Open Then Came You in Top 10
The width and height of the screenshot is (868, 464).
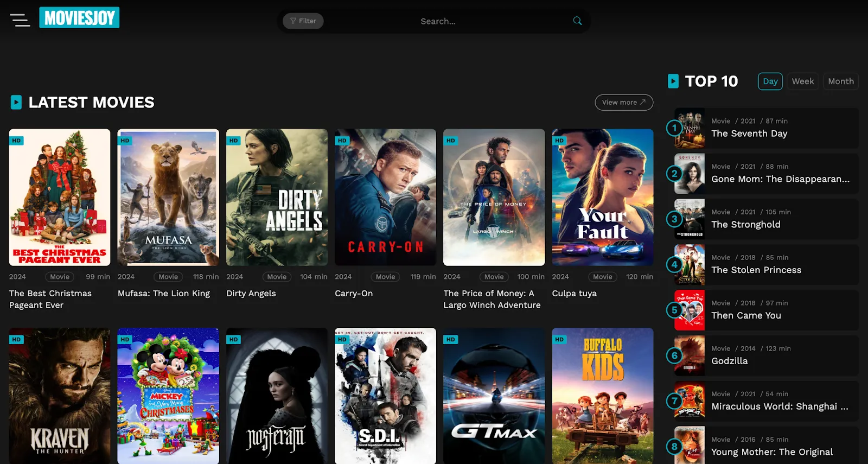click(746, 315)
